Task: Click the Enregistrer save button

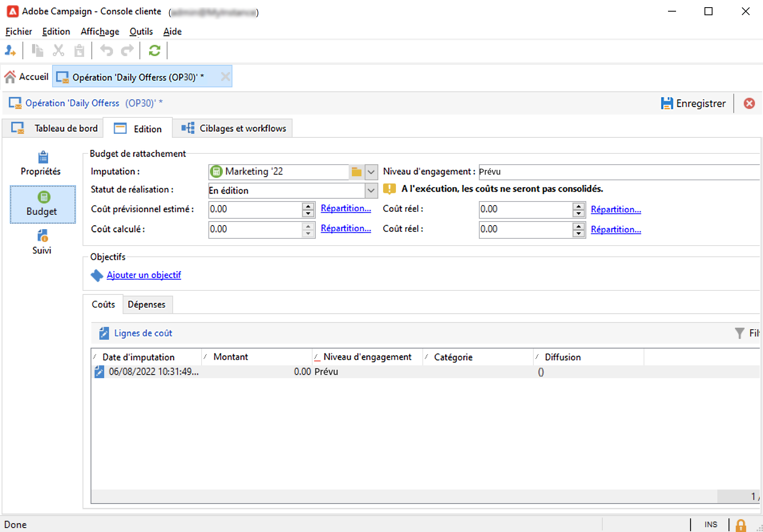Action: click(693, 103)
